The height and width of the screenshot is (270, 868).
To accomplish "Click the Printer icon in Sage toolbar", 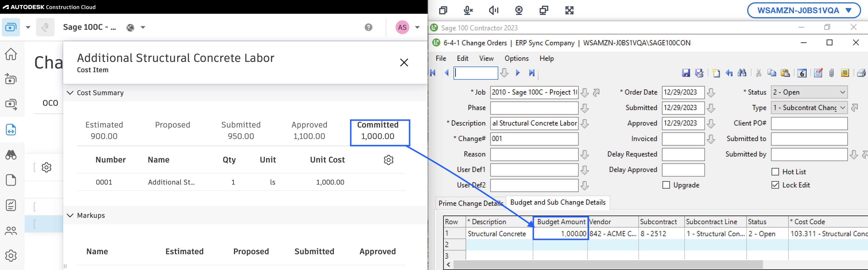I will [x=861, y=73].
